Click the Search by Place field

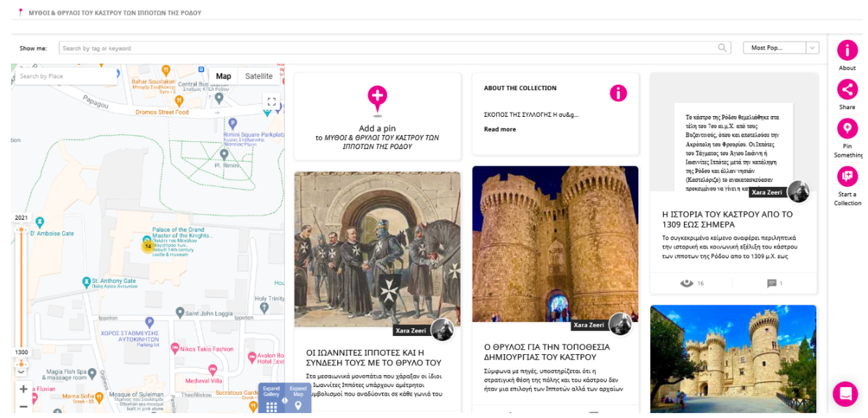tap(66, 77)
